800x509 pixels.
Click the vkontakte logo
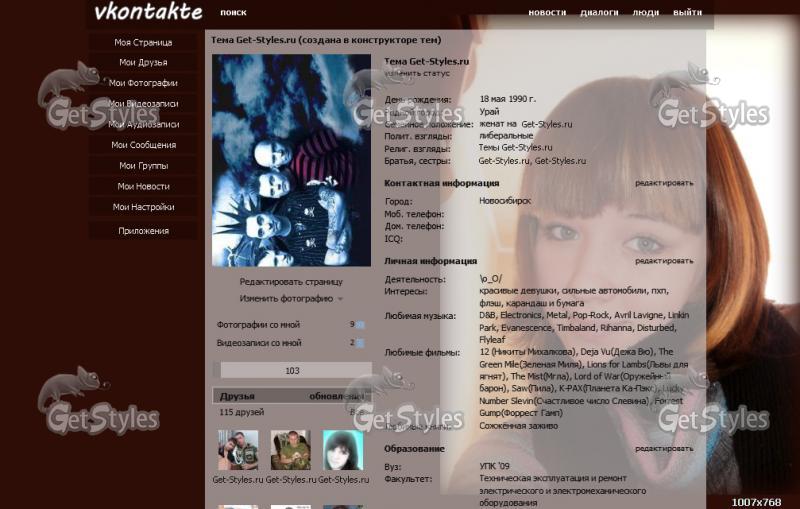[x=148, y=12]
